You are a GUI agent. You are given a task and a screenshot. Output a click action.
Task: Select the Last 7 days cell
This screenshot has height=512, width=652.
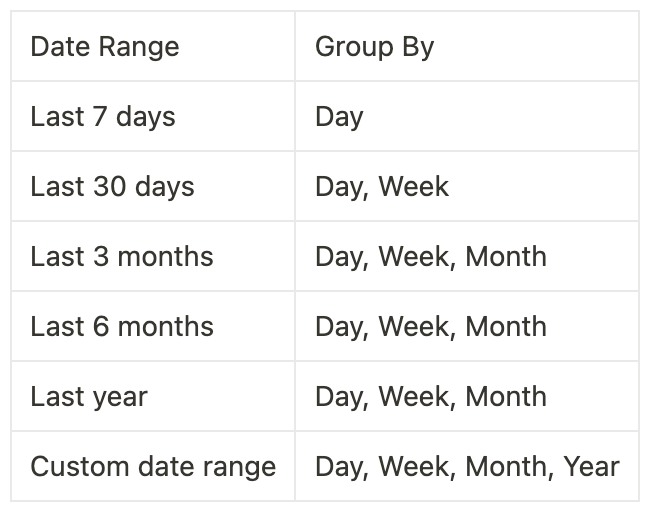(x=103, y=117)
